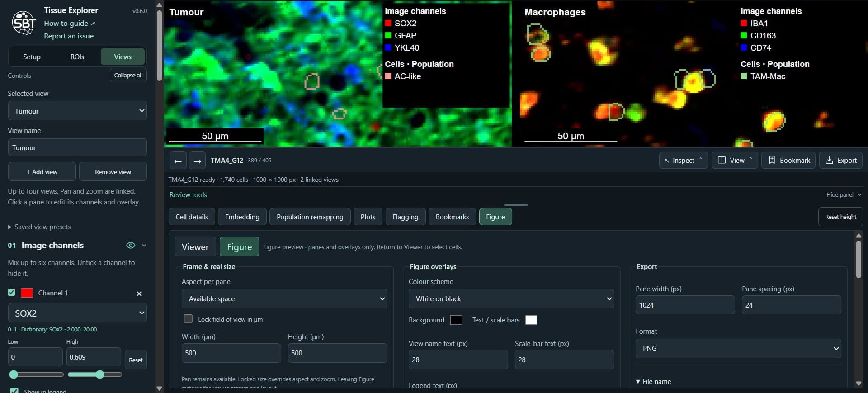This screenshot has width=868, height=393.
Task: Click the Text / scale bars white swatch
Action: (531, 320)
